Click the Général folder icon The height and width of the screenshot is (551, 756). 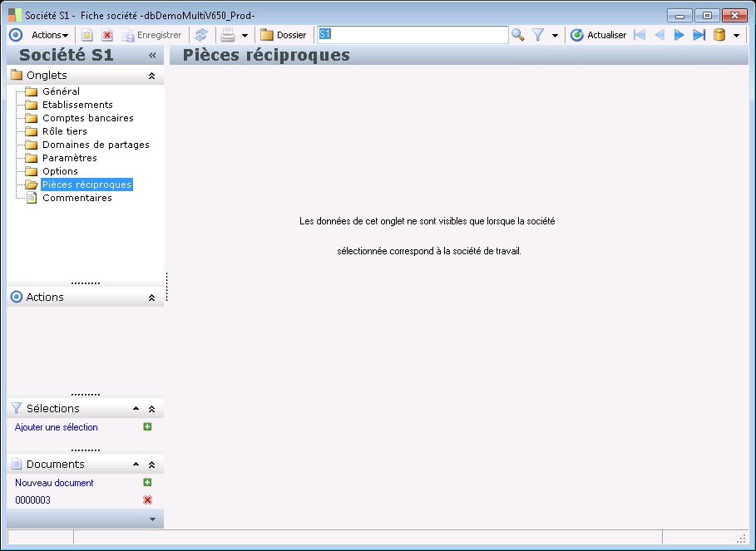point(32,91)
